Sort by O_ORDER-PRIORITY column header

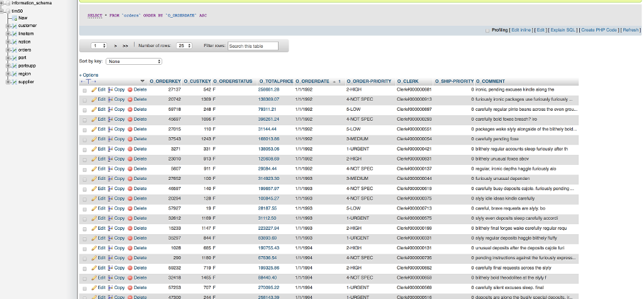[x=369, y=81]
